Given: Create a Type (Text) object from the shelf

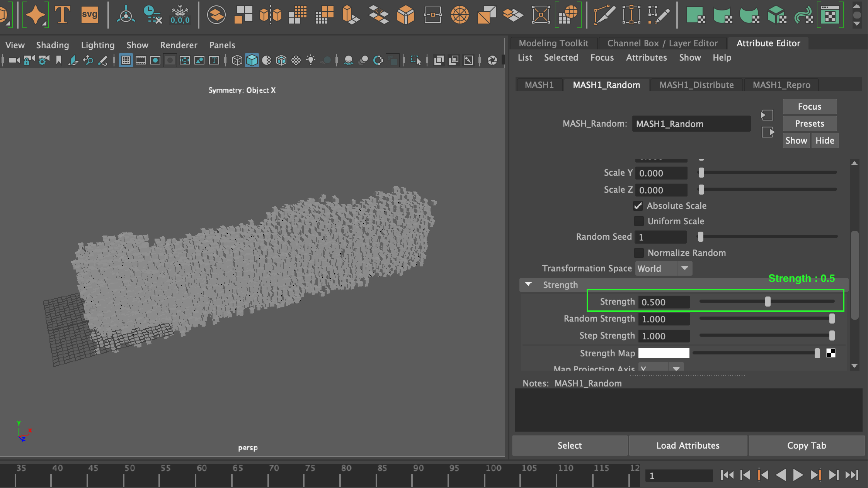Looking at the screenshot, I should coord(63,15).
